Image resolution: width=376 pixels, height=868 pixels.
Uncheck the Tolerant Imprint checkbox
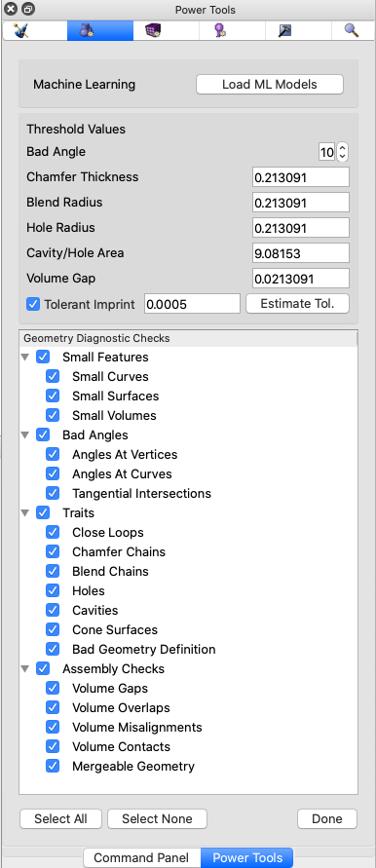(33, 304)
